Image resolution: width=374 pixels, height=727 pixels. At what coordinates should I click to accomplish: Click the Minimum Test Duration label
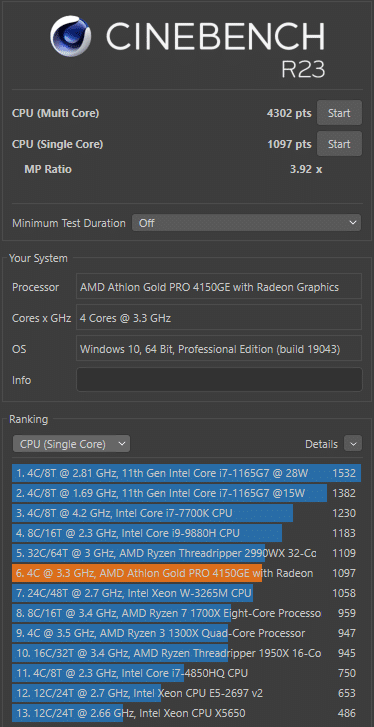pos(69,223)
